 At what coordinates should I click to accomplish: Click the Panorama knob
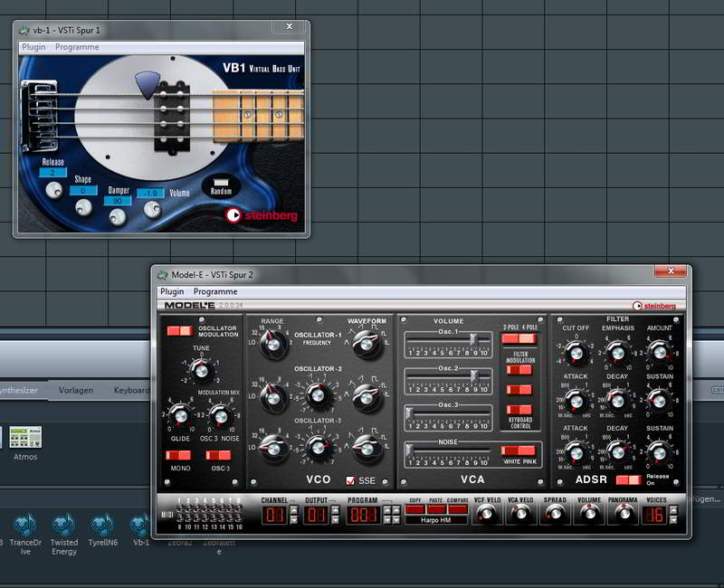coord(623,514)
